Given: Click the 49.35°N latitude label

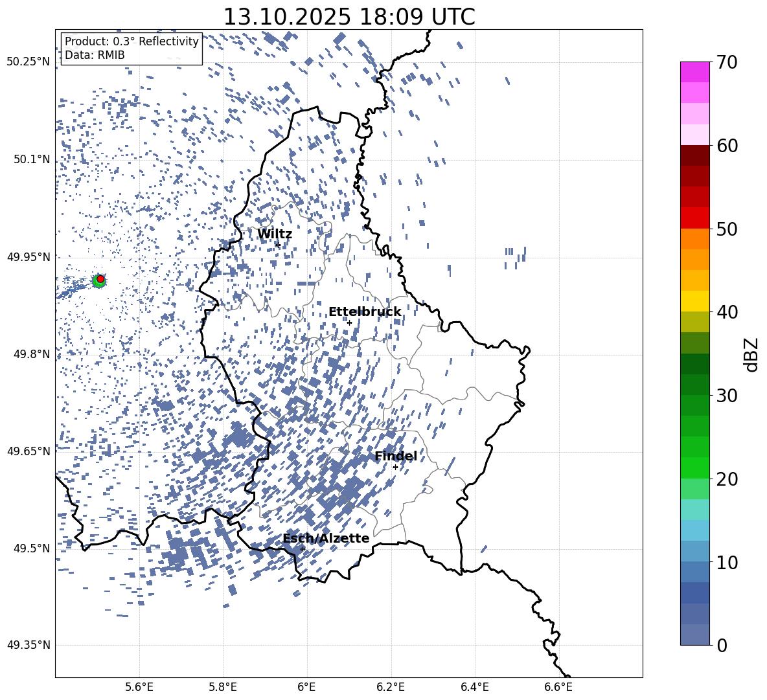Looking at the screenshot, I should coord(29,645).
